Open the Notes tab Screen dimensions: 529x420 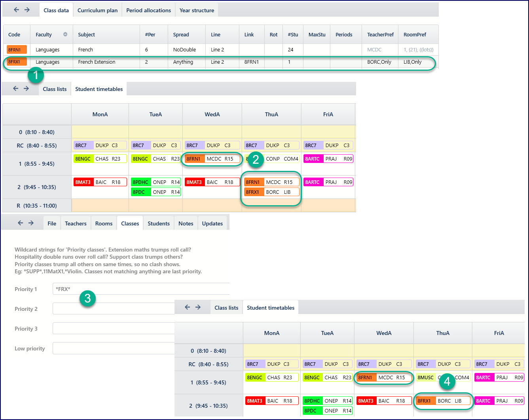186,223
